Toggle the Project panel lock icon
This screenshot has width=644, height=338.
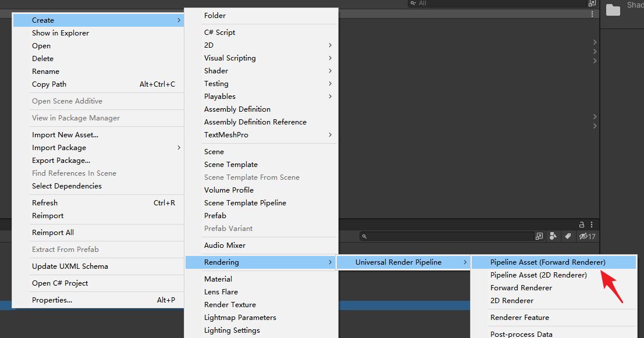[x=582, y=225]
